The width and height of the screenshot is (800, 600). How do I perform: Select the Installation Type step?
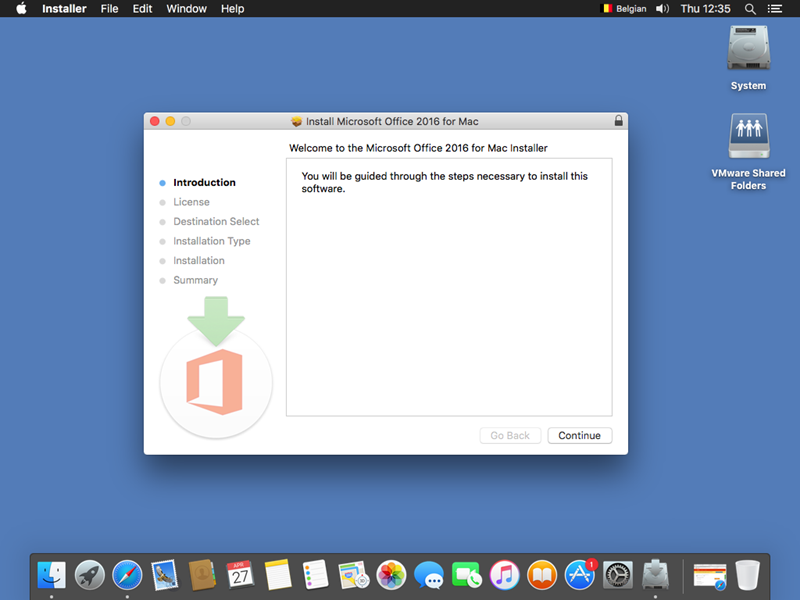212,241
